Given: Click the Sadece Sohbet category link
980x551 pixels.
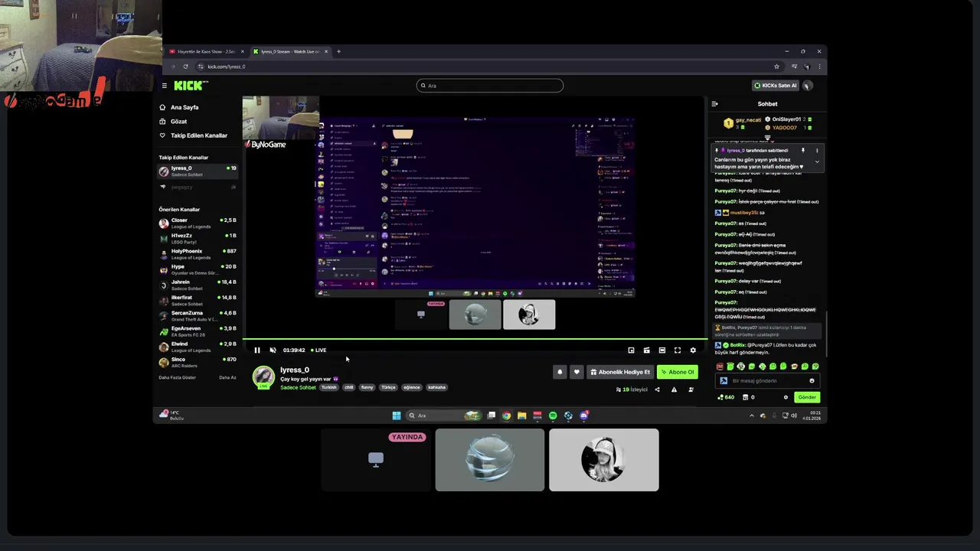Looking at the screenshot, I should point(298,387).
